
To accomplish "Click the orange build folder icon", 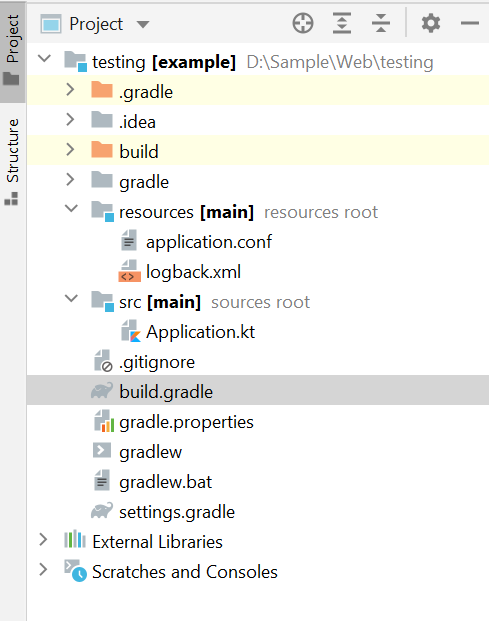I will [102, 150].
